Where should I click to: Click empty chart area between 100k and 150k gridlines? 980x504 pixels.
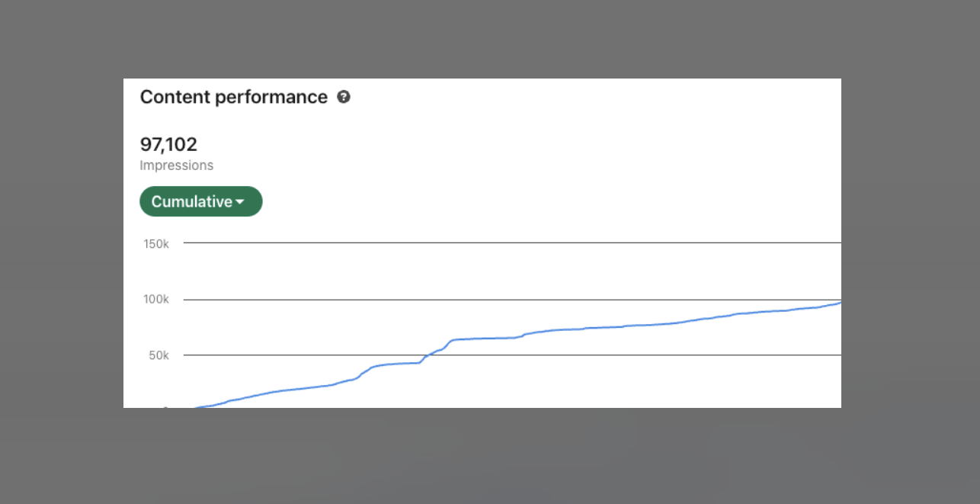(511, 271)
